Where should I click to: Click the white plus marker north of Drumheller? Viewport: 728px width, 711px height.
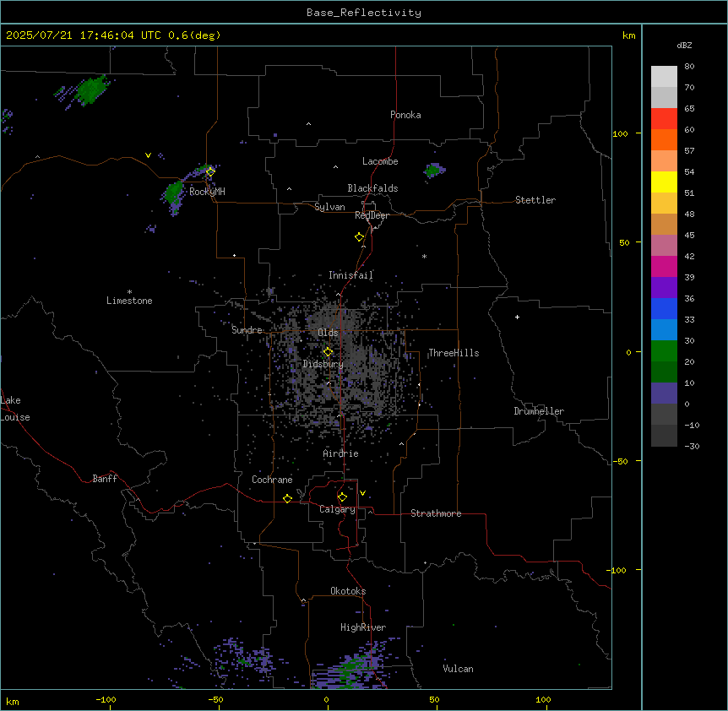517,317
